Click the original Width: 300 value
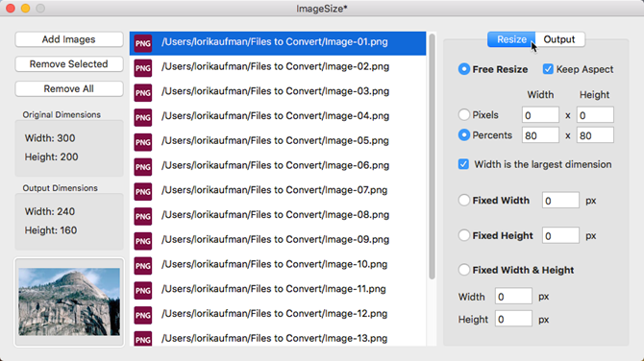This screenshot has width=644, height=361. point(50,138)
